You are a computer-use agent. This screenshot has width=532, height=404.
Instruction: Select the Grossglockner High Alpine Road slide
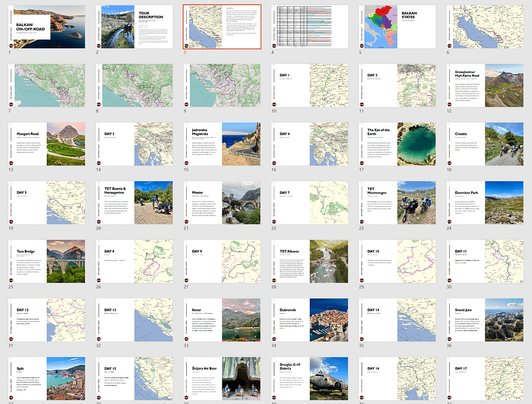[x=485, y=86]
